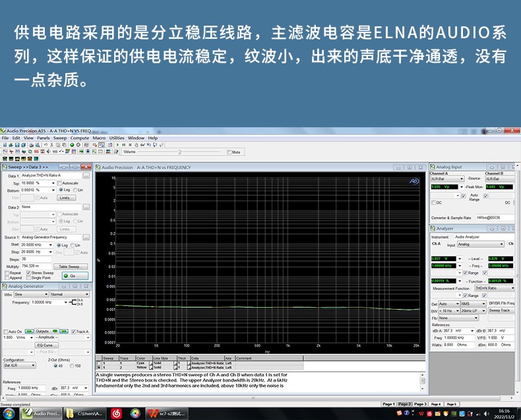Screen dimensions: 521x420
Task: Click the green Go button to sweep
Action: point(75,276)
